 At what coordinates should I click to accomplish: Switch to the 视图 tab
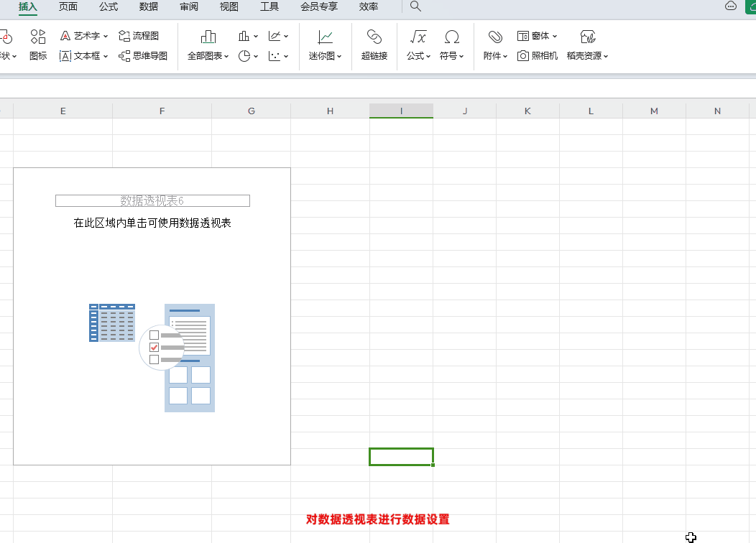229,6
